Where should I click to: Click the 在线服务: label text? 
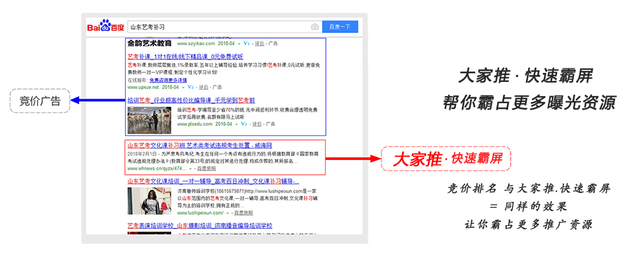click(x=138, y=80)
